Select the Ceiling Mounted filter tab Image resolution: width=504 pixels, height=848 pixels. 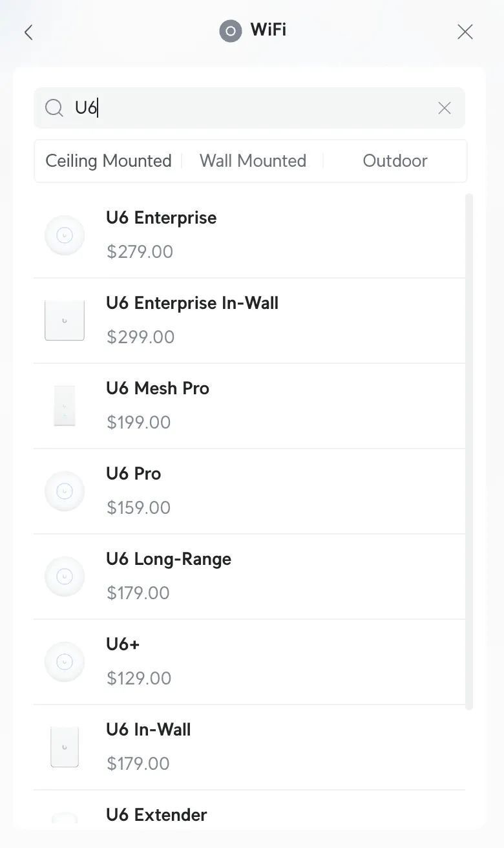[109, 161]
